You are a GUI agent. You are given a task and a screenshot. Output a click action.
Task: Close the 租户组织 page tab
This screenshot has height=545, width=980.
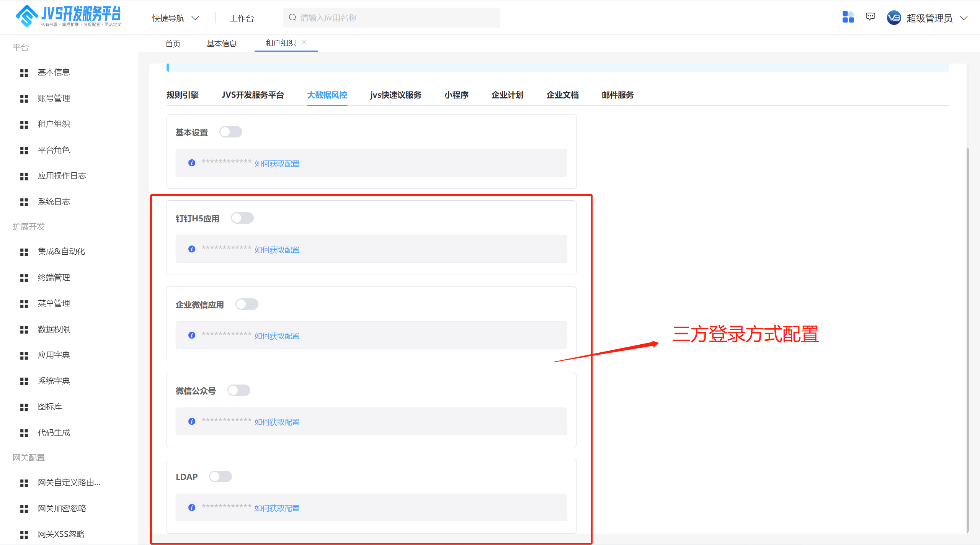[x=304, y=42]
